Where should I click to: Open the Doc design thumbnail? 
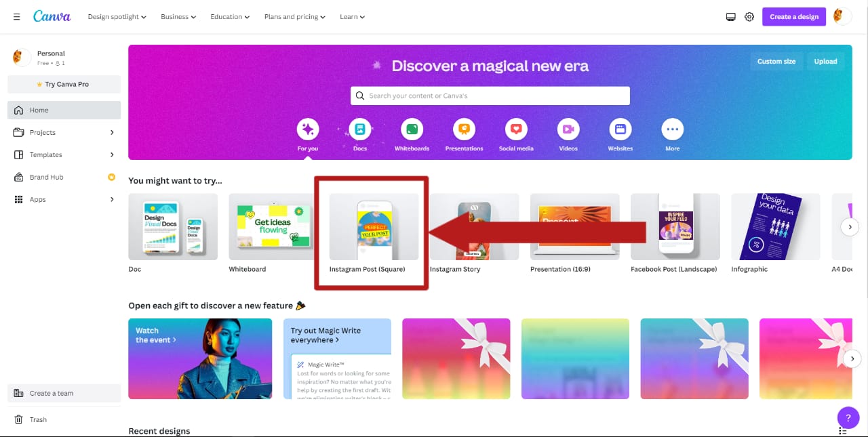pos(173,227)
